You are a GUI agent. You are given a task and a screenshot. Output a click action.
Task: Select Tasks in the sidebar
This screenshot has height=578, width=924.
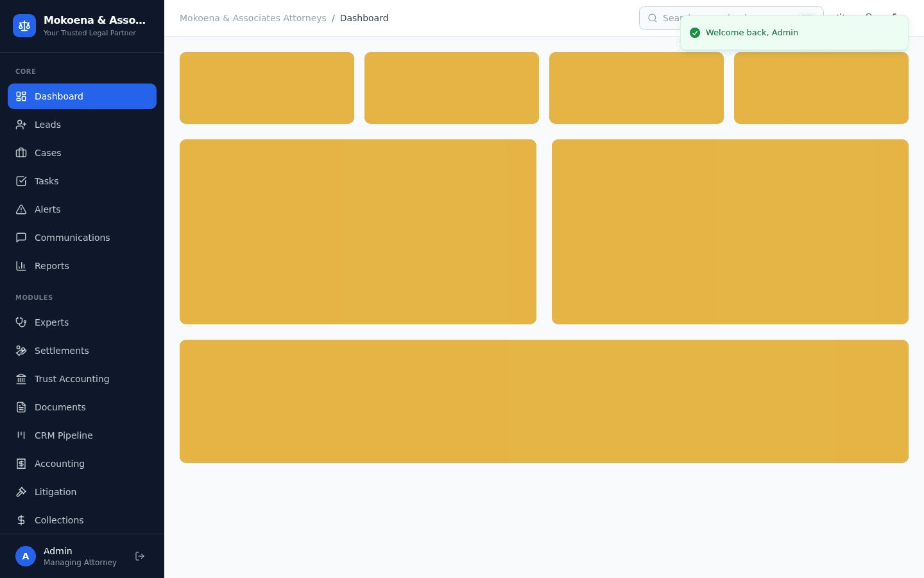82,181
